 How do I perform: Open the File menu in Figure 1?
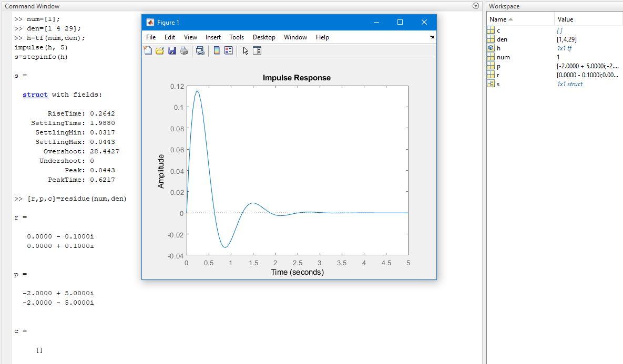point(151,37)
